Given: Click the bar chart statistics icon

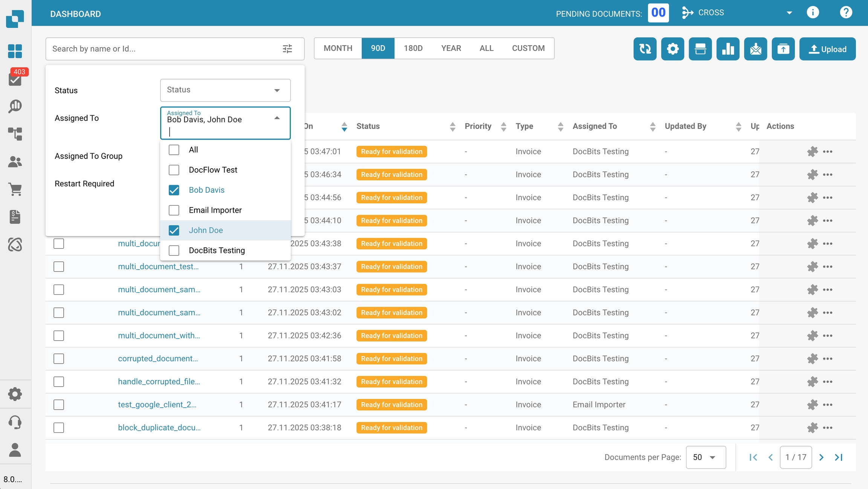Looking at the screenshot, I should (x=727, y=49).
